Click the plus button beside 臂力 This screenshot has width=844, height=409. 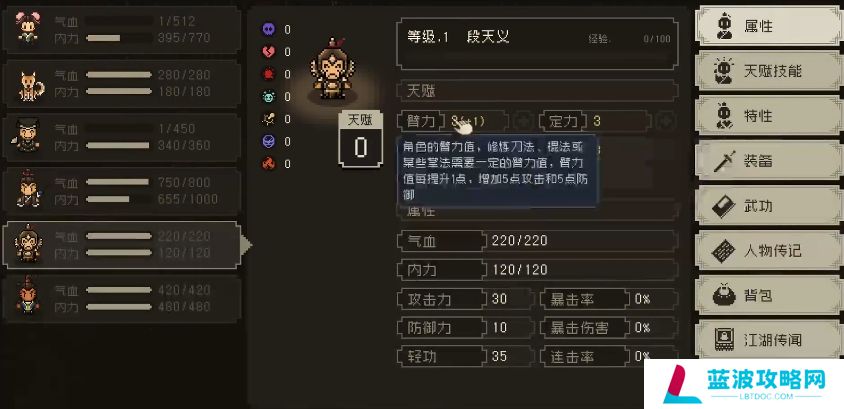click(x=521, y=121)
